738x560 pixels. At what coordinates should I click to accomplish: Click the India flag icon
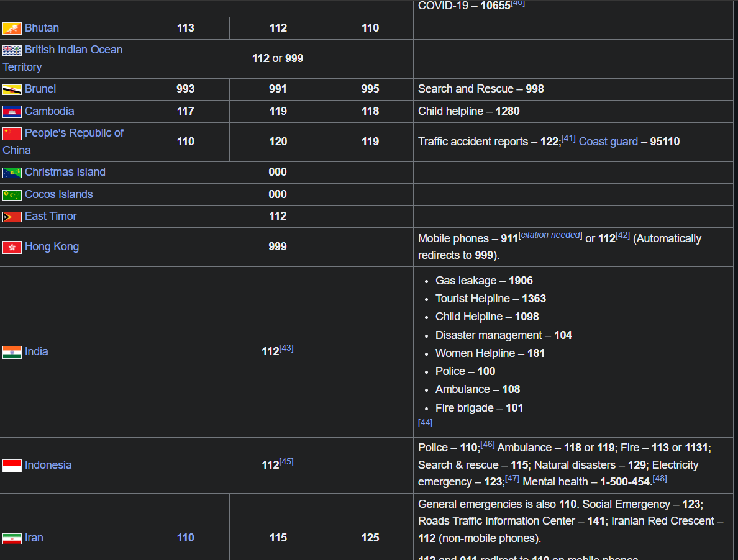[12, 352]
